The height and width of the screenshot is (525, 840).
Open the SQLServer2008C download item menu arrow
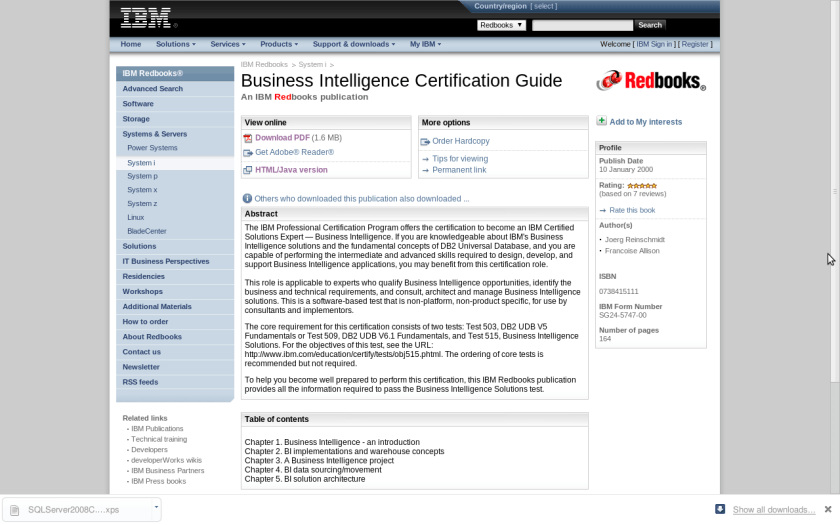point(156,508)
